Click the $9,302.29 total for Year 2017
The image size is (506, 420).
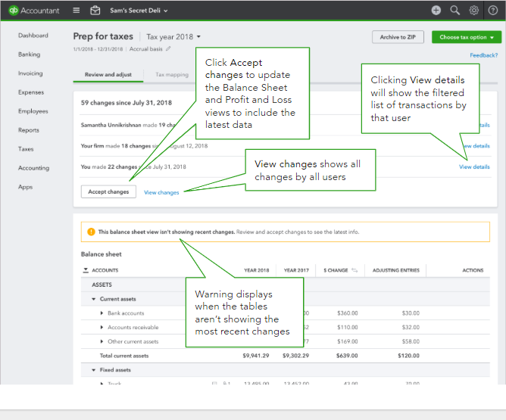point(296,356)
